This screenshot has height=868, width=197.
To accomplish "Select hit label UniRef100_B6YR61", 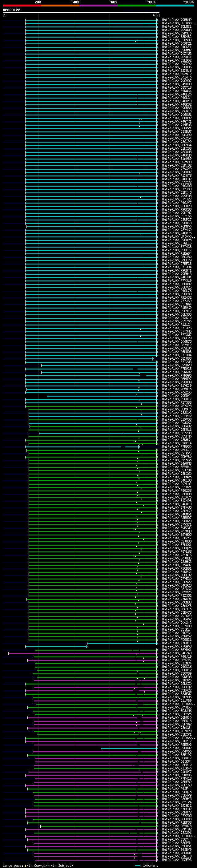I will [177, 650].
